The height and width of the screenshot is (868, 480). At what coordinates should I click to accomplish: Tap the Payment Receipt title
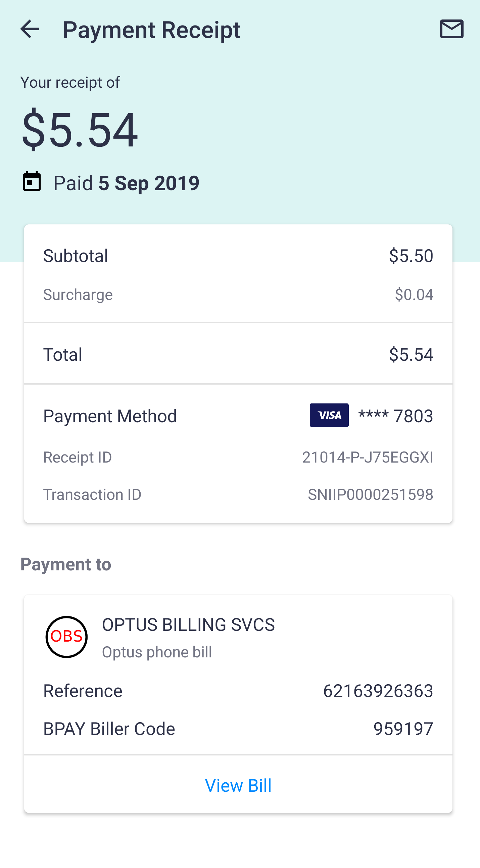(151, 30)
